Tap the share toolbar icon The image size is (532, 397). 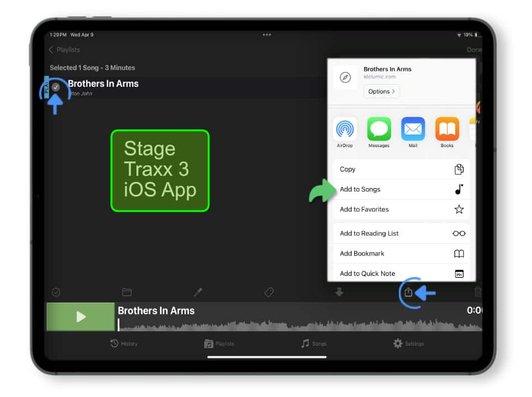tap(408, 292)
